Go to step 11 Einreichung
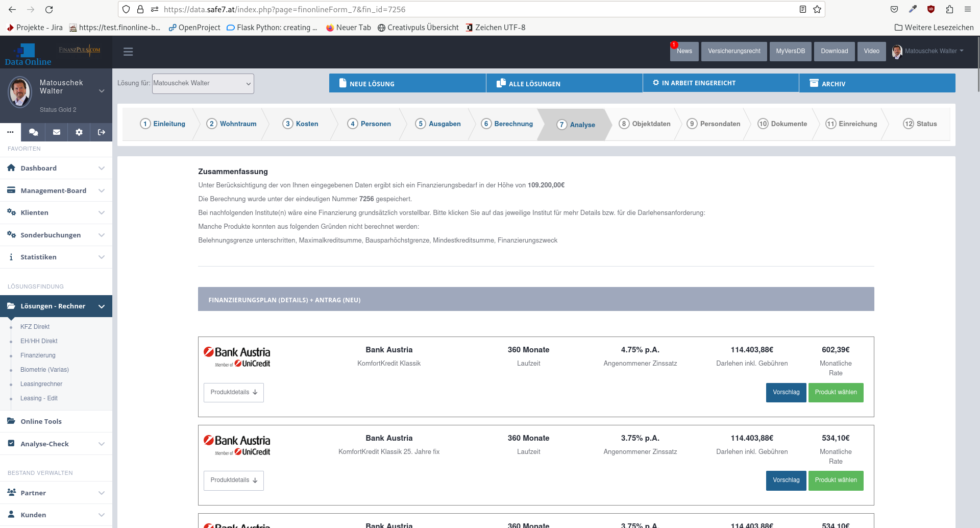The width and height of the screenshot is (980, 528). (x=851, y=124)
